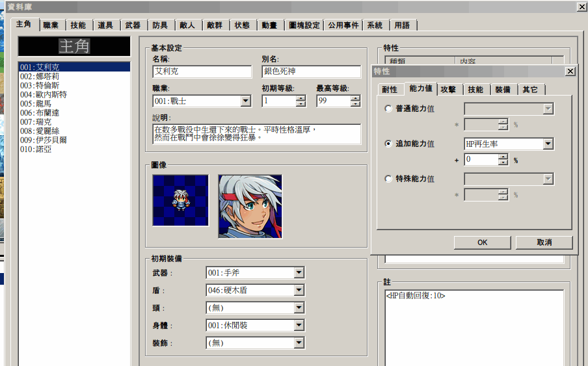588x366 pixels.
Task: Click the 名稱 field containing 艾利克
Action: click(x=202, y=72)
